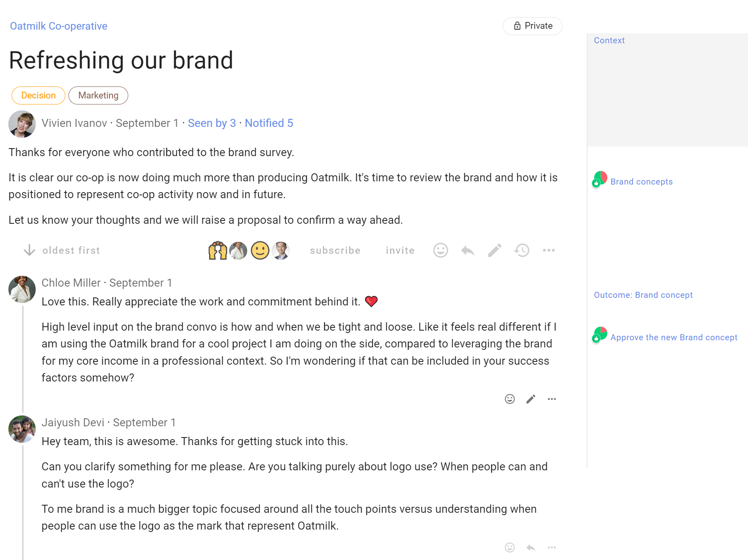Open more options on Chloe Miller's comment
The height and width of the screenshot is (560, 748).
pos(552,399)
